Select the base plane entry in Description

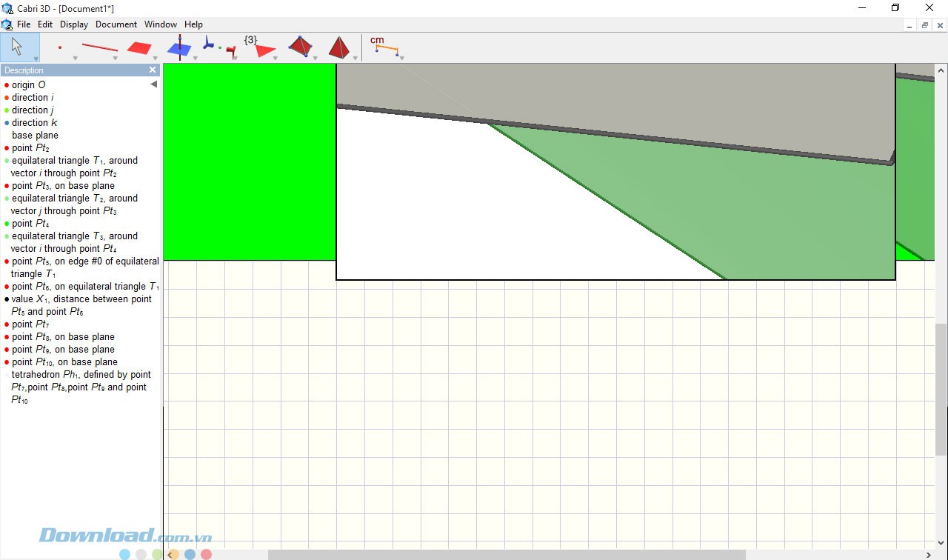35,136
